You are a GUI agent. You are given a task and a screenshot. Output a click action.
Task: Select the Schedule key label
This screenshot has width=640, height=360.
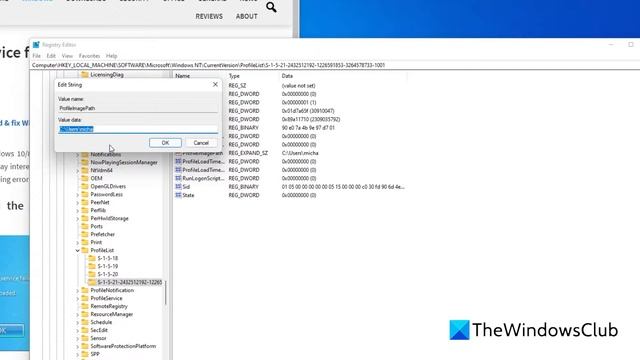coord(101,322)
